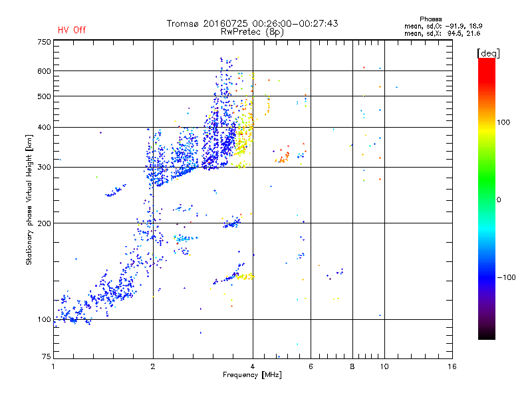Click the x-axis tick label '6'
The image size is (532, 399).
coord(311,366)
